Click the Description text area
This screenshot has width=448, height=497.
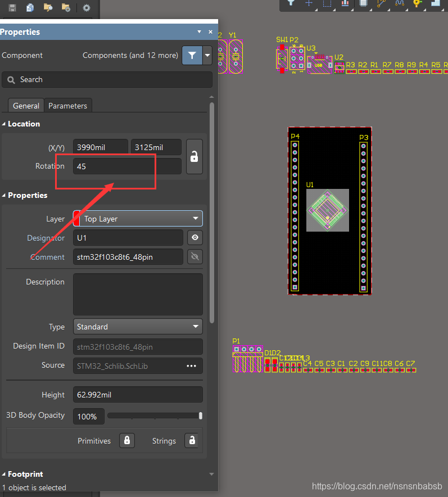[x=138, y=294]
